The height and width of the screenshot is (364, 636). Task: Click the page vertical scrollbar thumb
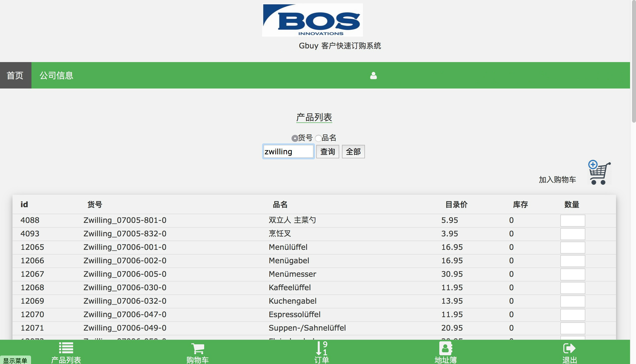coord(634,61)
